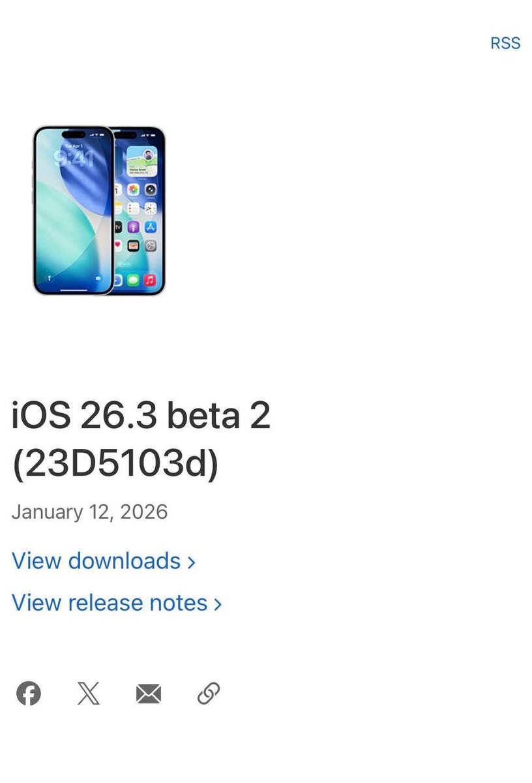Select the iOS 26.3 beta 2 title
The width and height of the screenshot is (532, 783).
pyautogui.click(x=141, y=416)
